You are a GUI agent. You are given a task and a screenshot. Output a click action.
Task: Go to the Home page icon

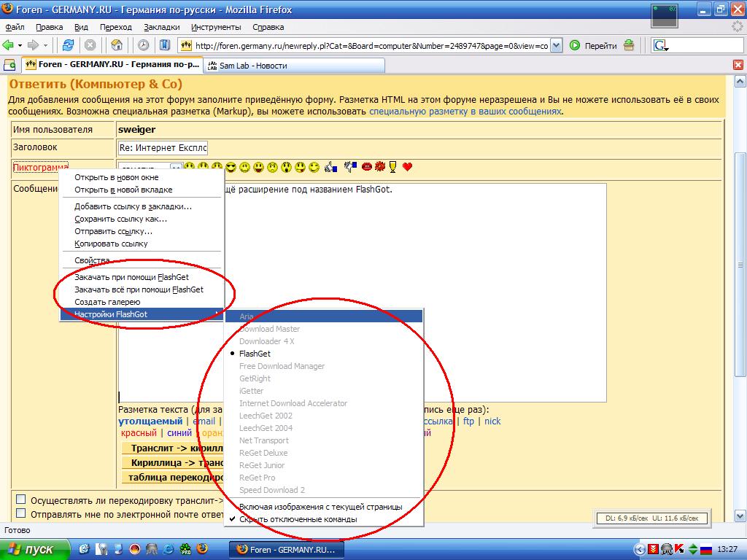click(116, 45)
